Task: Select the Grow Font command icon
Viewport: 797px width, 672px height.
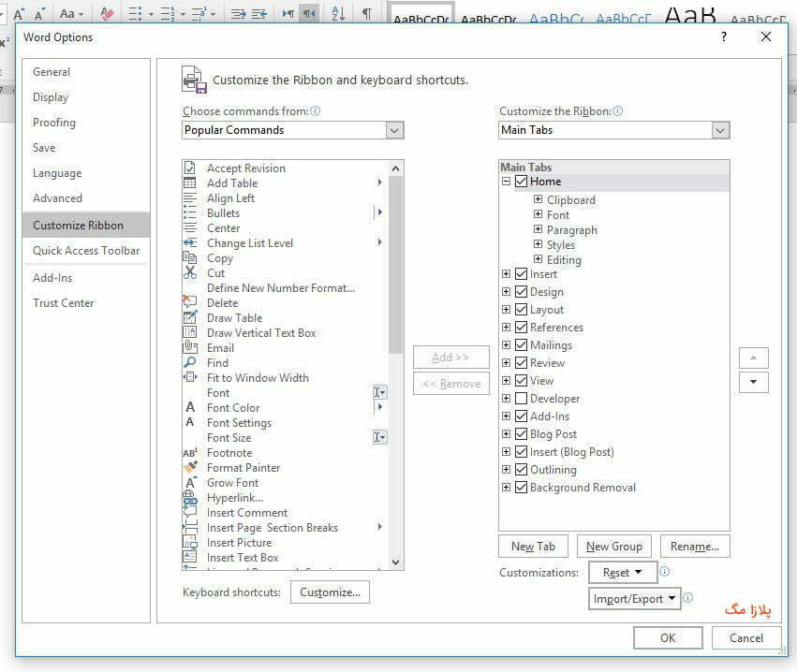Action: 190,483
